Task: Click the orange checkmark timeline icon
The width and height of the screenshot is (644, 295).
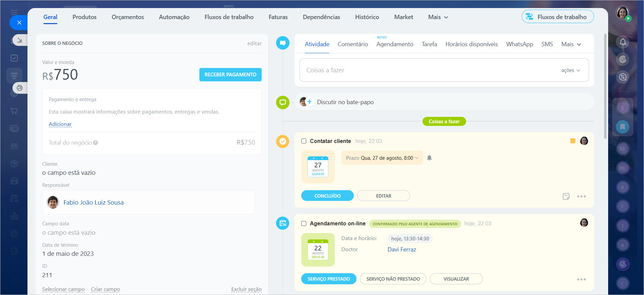Action: point(283,141)
